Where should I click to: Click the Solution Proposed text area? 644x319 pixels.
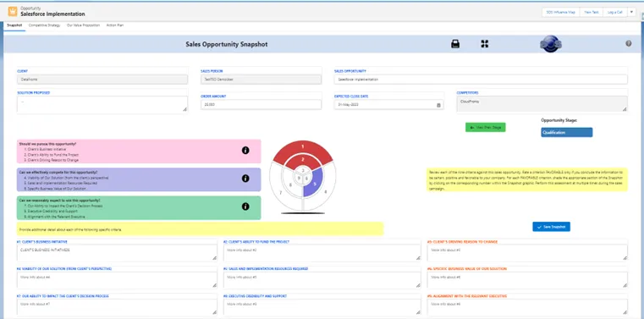pos(102,104)
